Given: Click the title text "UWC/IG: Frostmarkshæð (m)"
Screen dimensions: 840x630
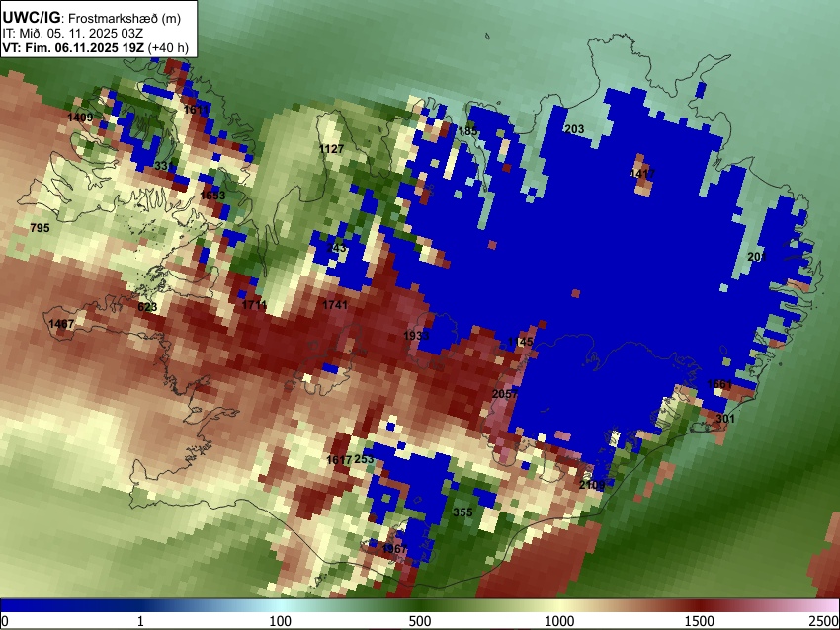Looking at the screenshot, I should (92, 18).
